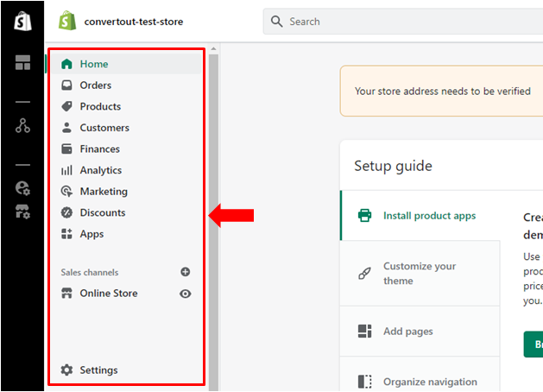Click the Online Store storefront icon
The width and height of the screenshot is (543, 392).
point(66,293)
